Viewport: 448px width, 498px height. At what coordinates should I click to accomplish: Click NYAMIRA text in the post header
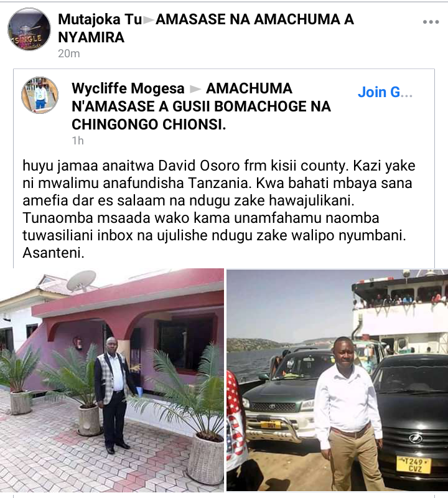pos(91,37)
